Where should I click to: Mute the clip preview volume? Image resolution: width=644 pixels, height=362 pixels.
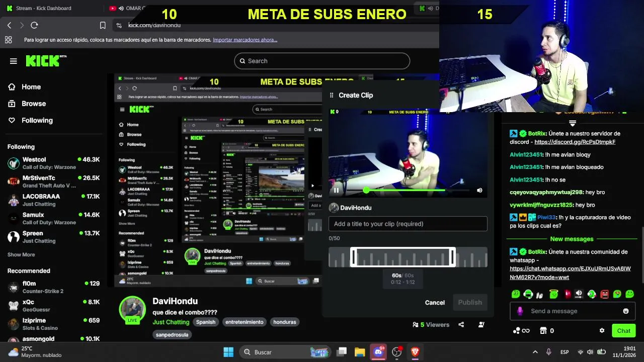click(479, 190)
